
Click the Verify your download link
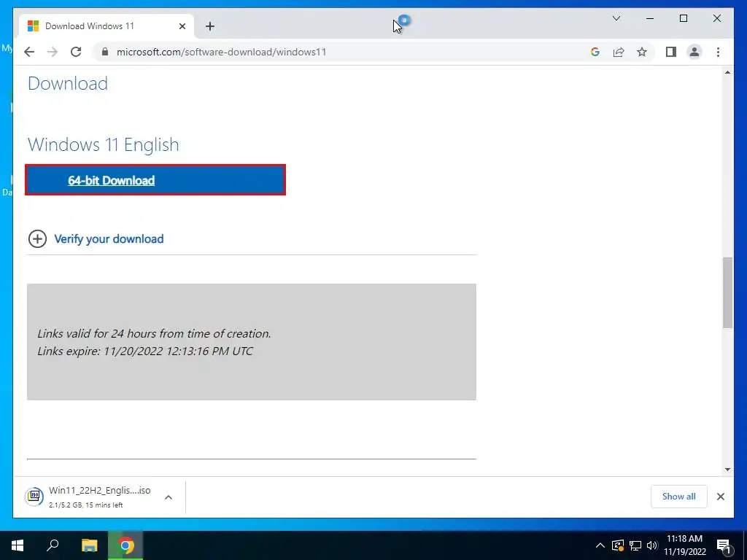[x=109, y=238]
